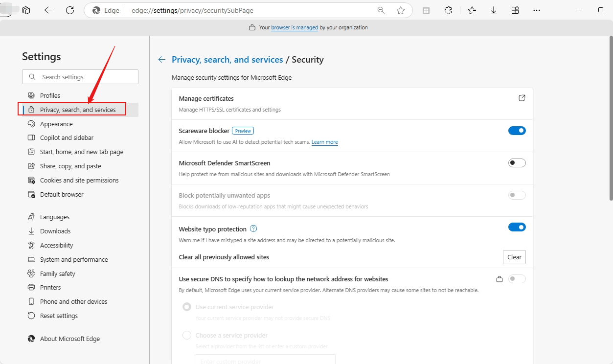Toggle the Use secure DNS switch
Viewport: 613px width, 364px height.
pyautogui.click(x=517, y=279)
